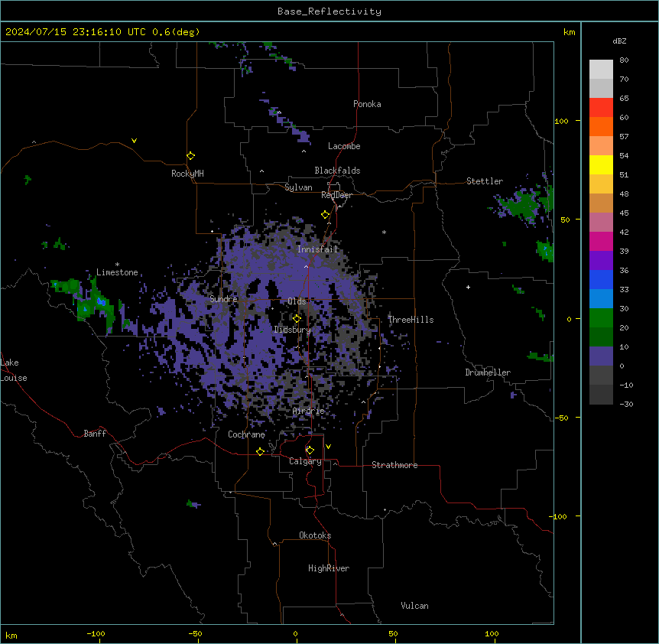Viewport: 659px width, 644px height.
Task: Click the Vulcan label
Action: point(415,606)
